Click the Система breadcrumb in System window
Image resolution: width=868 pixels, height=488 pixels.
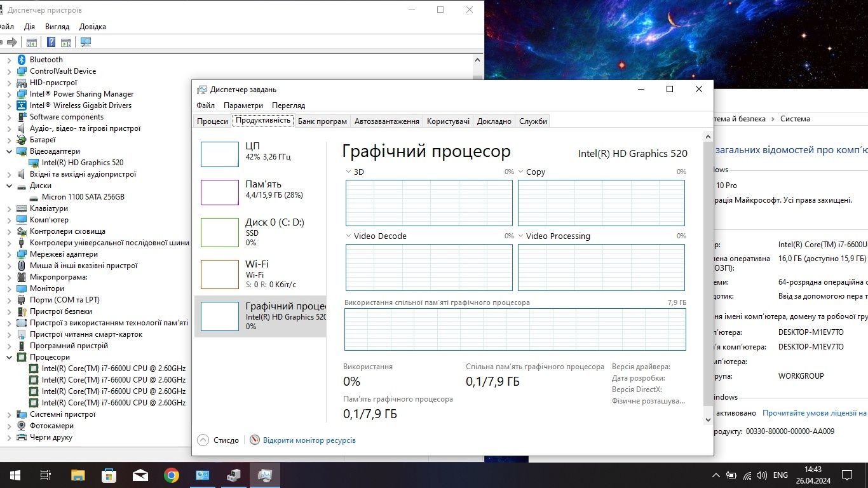[x=796, y=119]
